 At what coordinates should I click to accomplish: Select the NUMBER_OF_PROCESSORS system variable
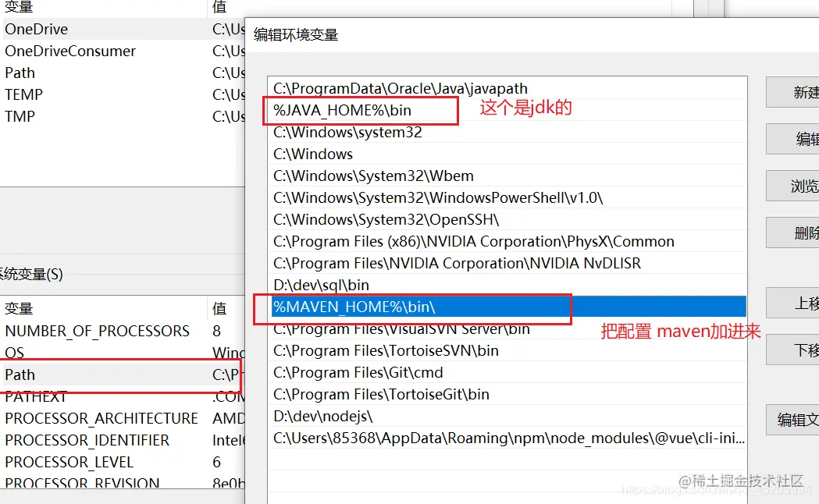click(x=123, y=332)
